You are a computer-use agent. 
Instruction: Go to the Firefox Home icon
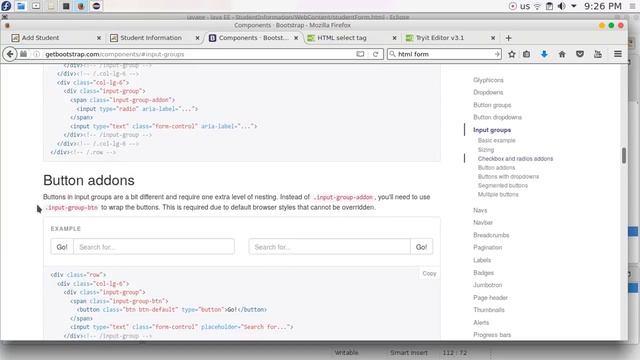[x=562, y=54]
